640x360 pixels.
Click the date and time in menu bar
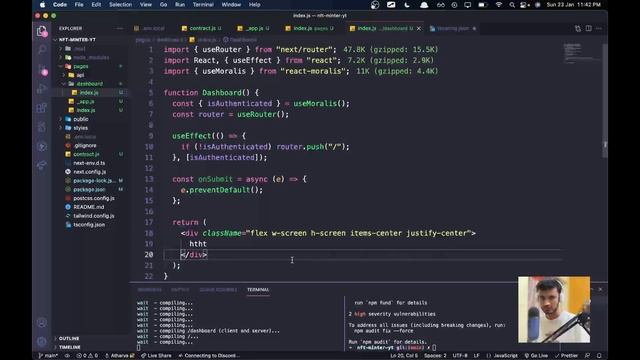(573, 5)
